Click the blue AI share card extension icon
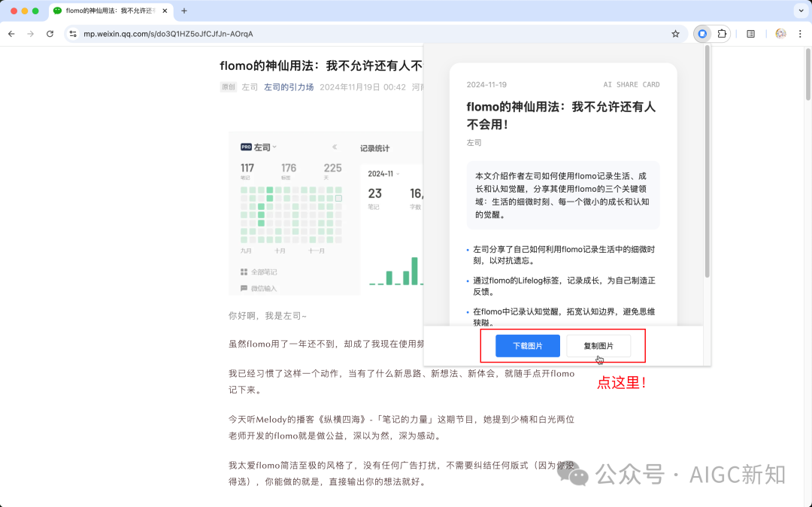Image resolution: width=812 pixels, height=507 pixels. pos(702,34)
